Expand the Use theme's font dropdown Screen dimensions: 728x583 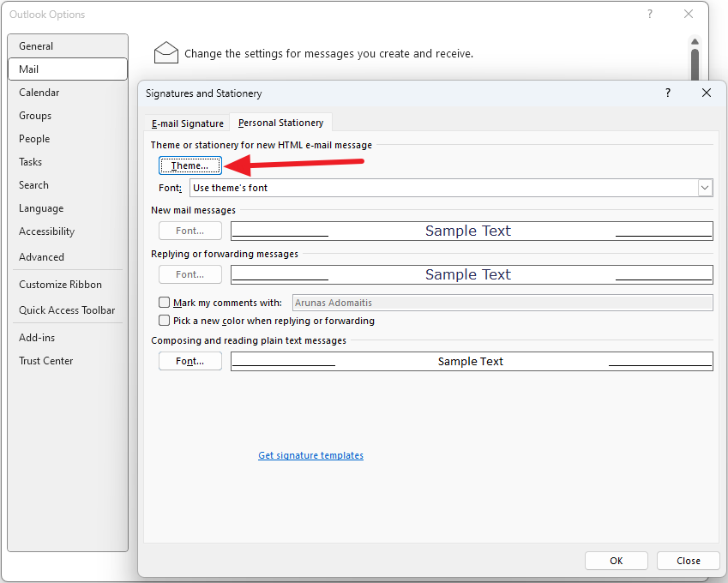[x=705, y=187]
